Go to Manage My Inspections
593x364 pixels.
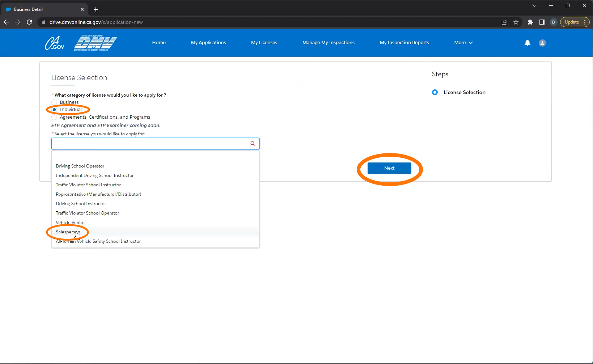[x=328, y=43]
